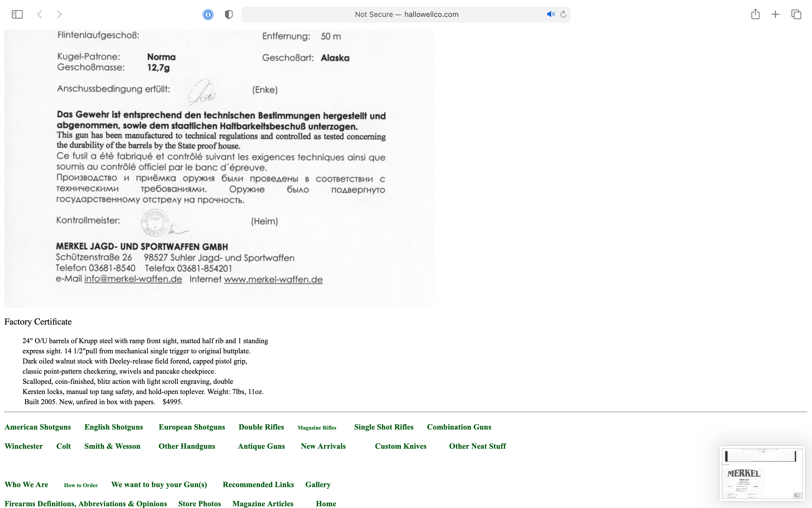The image size is (812, 508).
Task: Browse the Colt listings
Action: pyautogui.click(x=63, y=446)
